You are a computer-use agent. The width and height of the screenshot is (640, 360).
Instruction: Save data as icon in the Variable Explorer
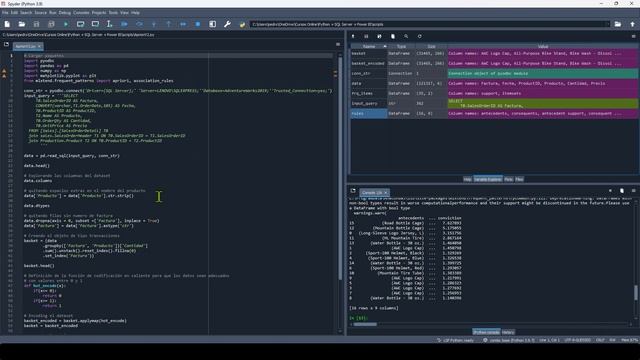pyautogui.click(x=380, y=36)
